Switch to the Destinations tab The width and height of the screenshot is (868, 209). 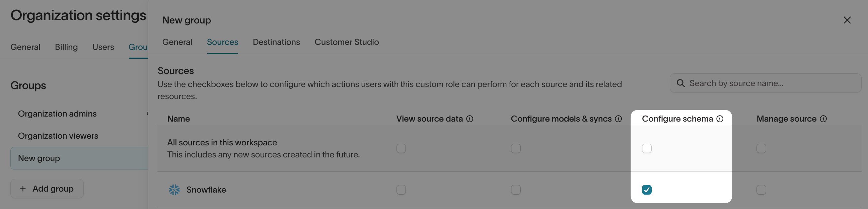(276, 42)
